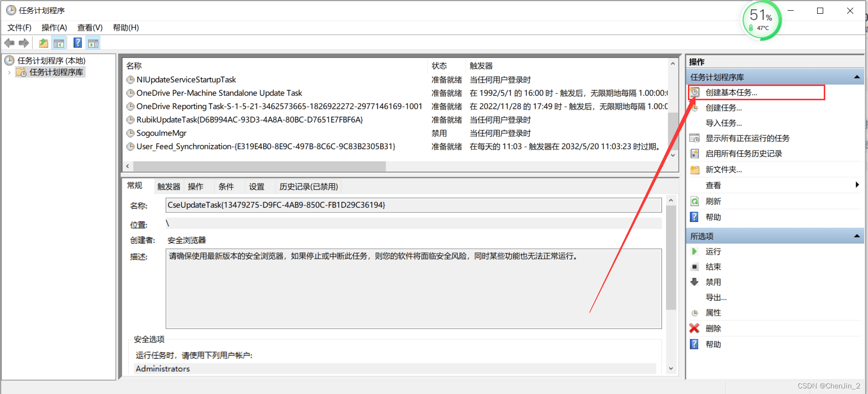Screen dimensions: 868x394
Task: Click the green 运行 action
Action: [713, 251]
